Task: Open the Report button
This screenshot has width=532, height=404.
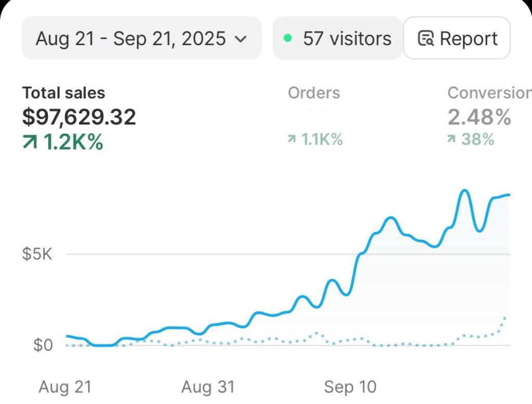Action: pyautogui.click(x=457, y=38)
